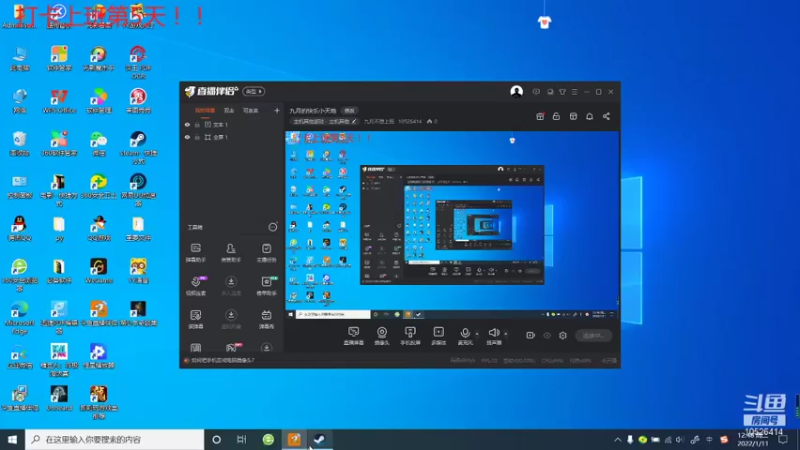800x450 pixels.
Task: Click the camera source icon in bottom toolbar
Action: [x=382, y=335]
